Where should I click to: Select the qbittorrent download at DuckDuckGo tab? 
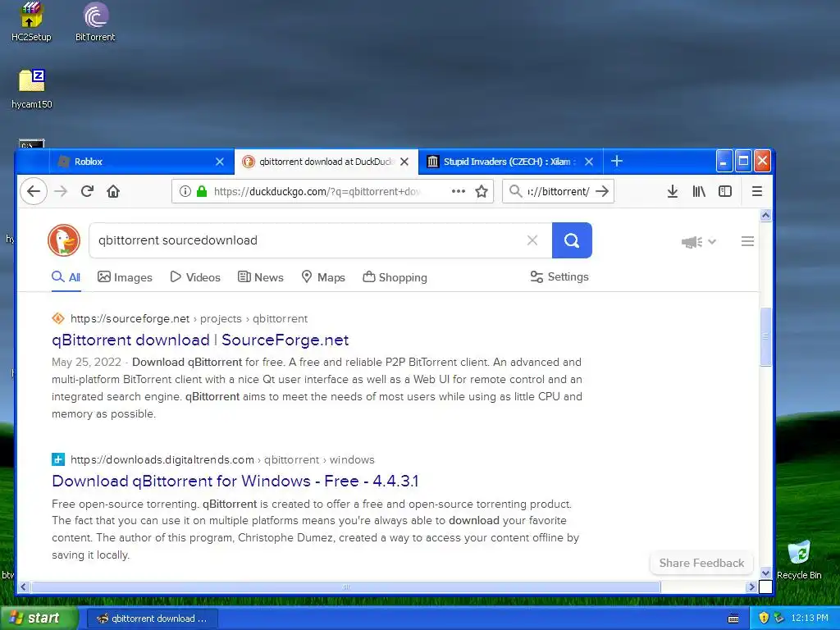[x=326, y=162]
